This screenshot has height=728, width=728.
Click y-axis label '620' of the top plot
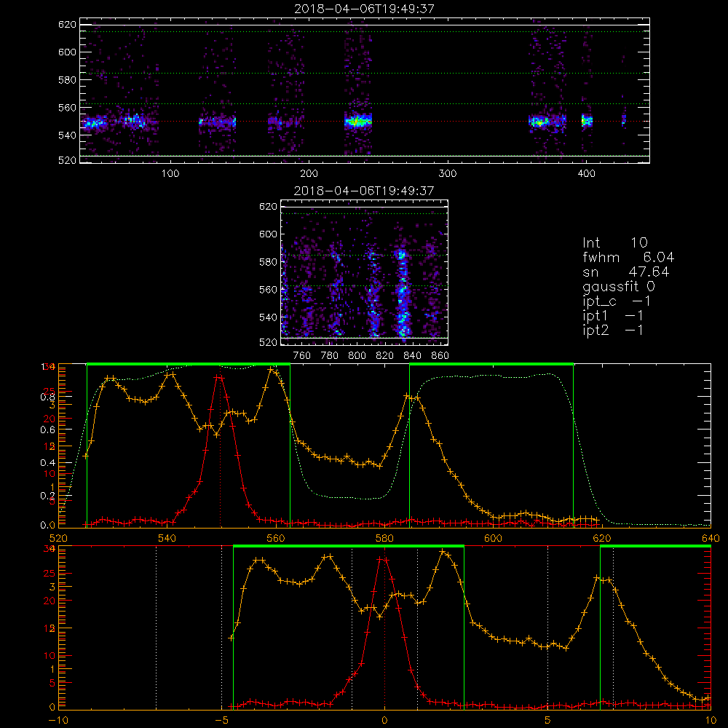[67, 24]
